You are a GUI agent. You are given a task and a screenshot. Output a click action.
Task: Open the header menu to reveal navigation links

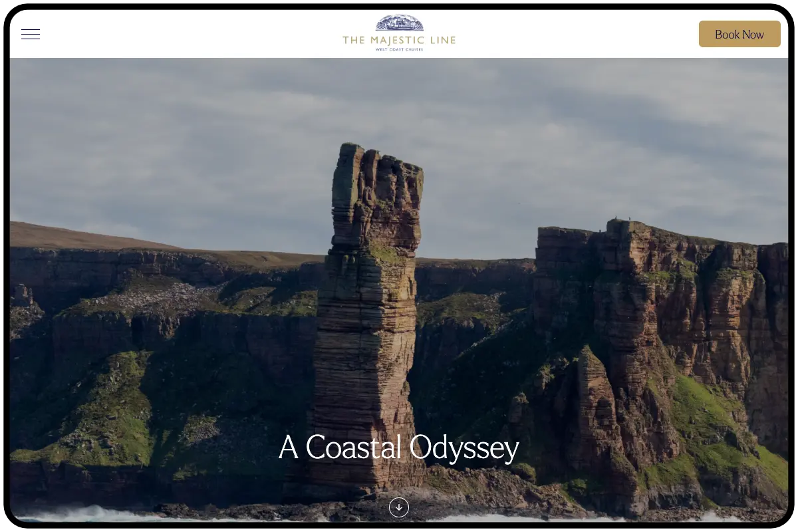tap(31, 34)
